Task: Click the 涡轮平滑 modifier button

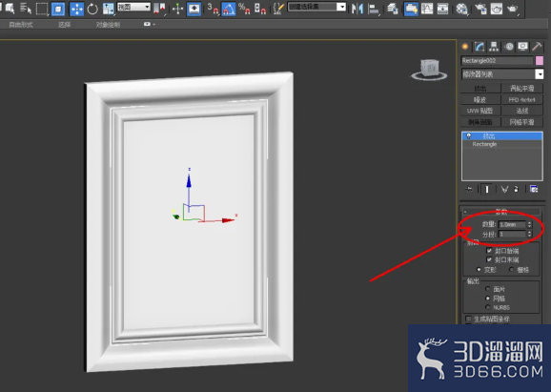Action: click(x=521, y=89)
